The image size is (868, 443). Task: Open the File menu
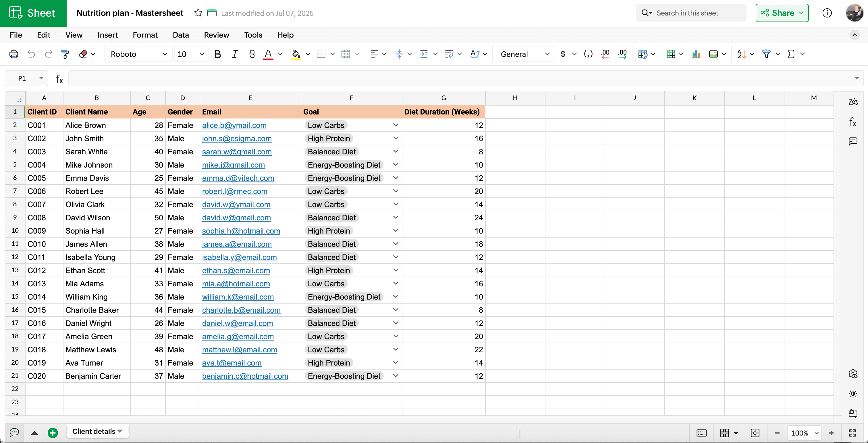16,35
